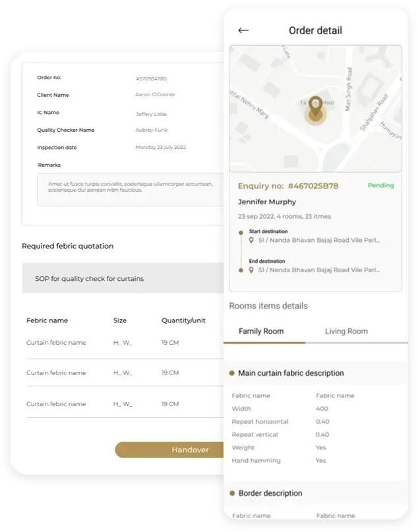
Task: Click the Pending status label
Action: (x=380, y=185)
